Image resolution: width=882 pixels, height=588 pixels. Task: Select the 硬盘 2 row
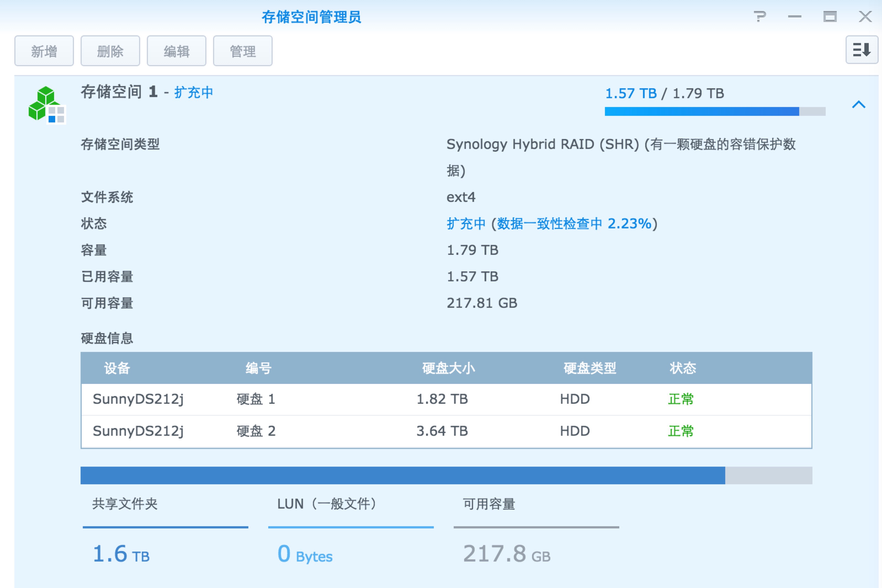(x=447, y=431)
